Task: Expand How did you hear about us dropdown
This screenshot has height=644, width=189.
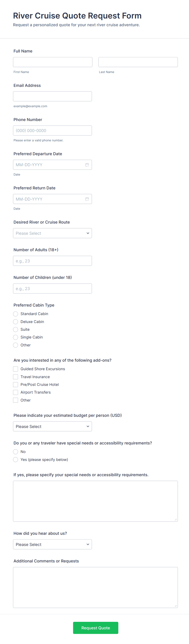Action: [52, 545]
